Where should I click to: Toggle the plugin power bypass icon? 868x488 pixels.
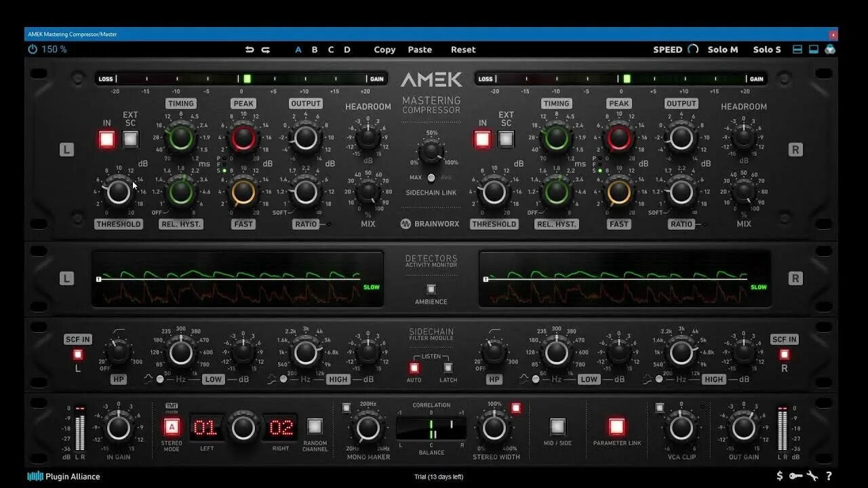(x=33, y=49)
